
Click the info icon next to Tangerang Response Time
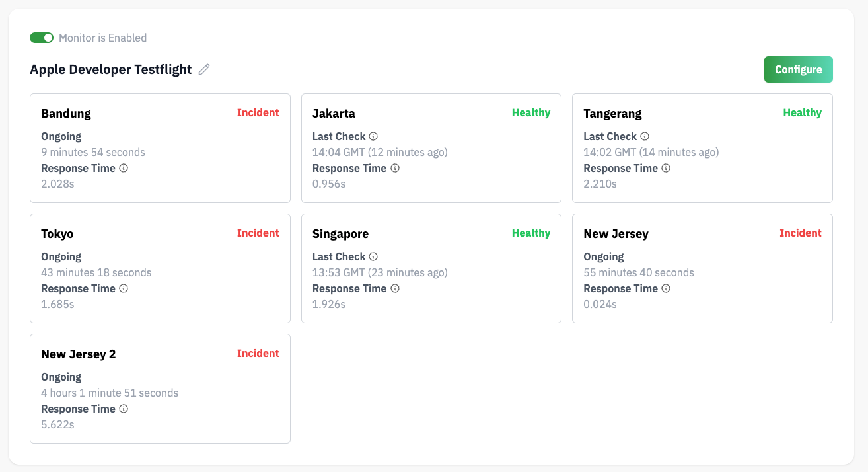coord(666,168)
